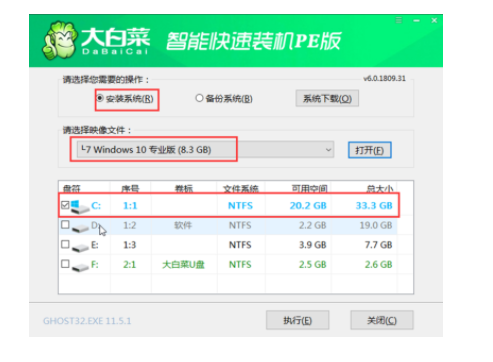Click the 系统下载(O) button
Screen dimensions: 493x362
(327, 98)
